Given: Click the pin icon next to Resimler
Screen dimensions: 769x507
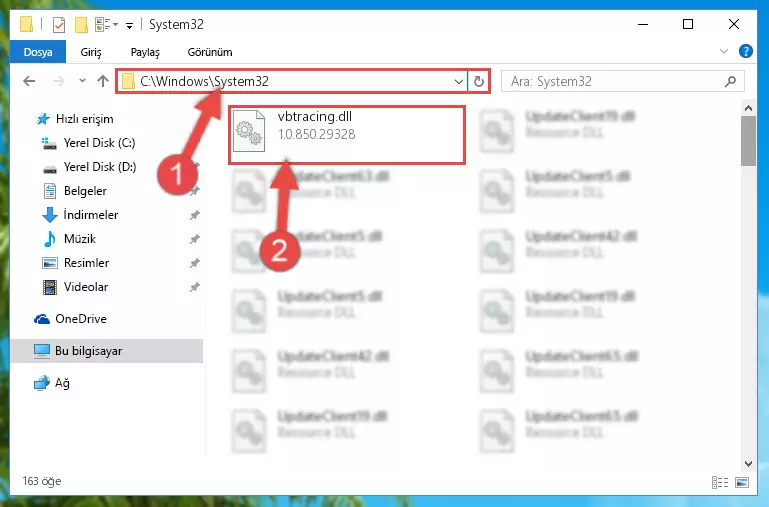Looking at the screenshot, I should coord(195,263).
